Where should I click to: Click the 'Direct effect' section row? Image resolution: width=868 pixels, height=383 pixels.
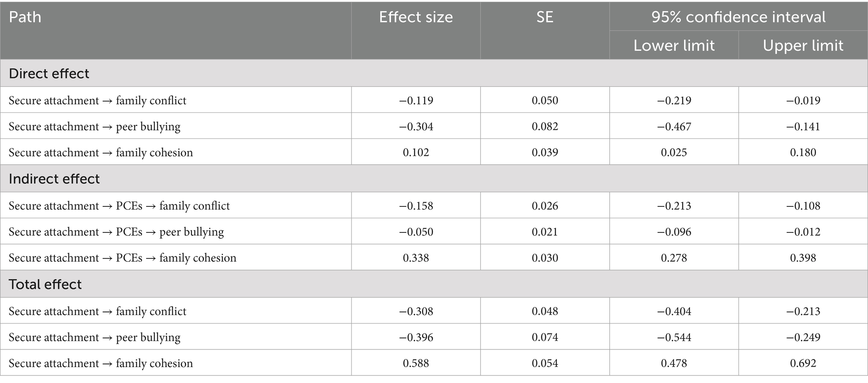click(49, 73)
